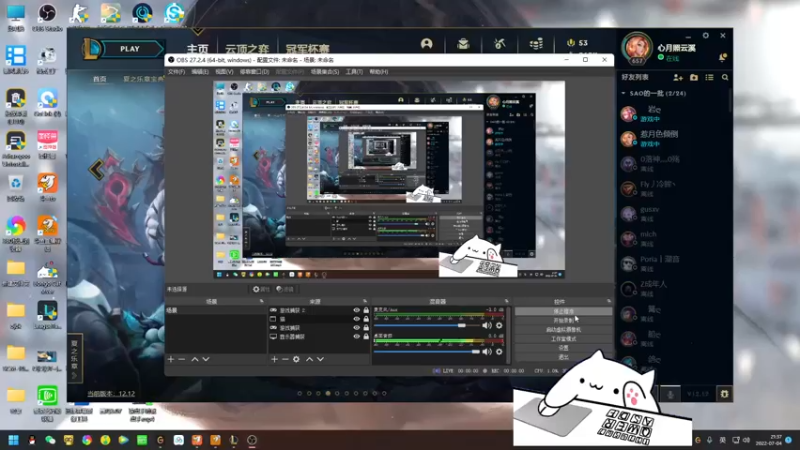Add a new scene with plus icon
The image size is (800, 450).
pyautogui.click(x=171, y=359)
